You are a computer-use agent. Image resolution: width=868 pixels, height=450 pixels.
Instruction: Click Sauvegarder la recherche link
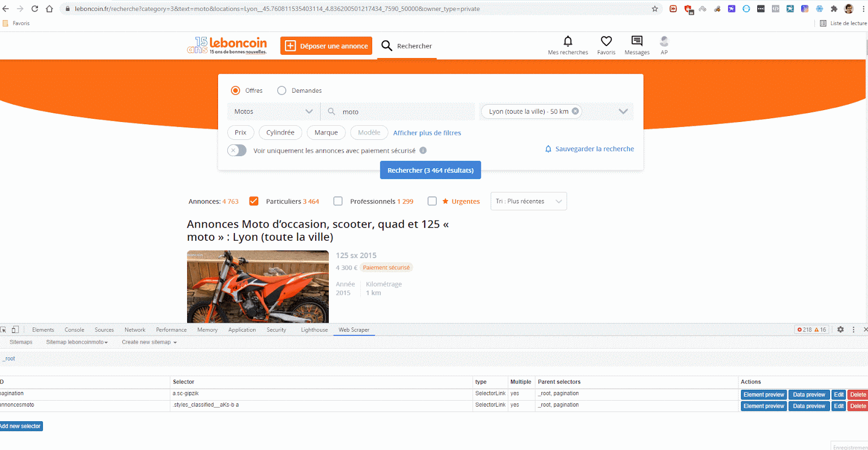[x=589, y=149]
